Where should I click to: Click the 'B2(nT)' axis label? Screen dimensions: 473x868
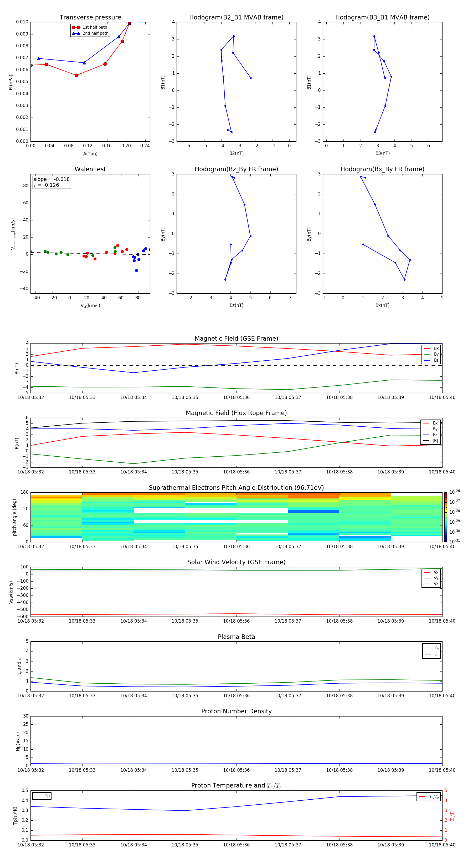point(236,153)
